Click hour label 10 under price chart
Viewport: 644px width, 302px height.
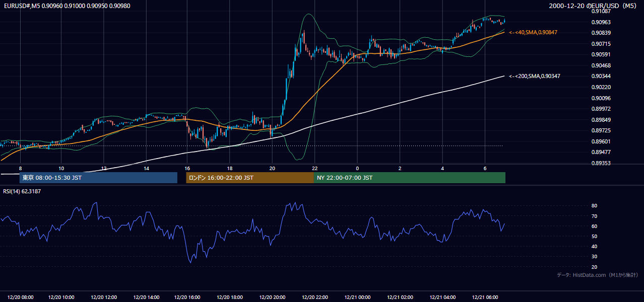[x=61, y=168]
